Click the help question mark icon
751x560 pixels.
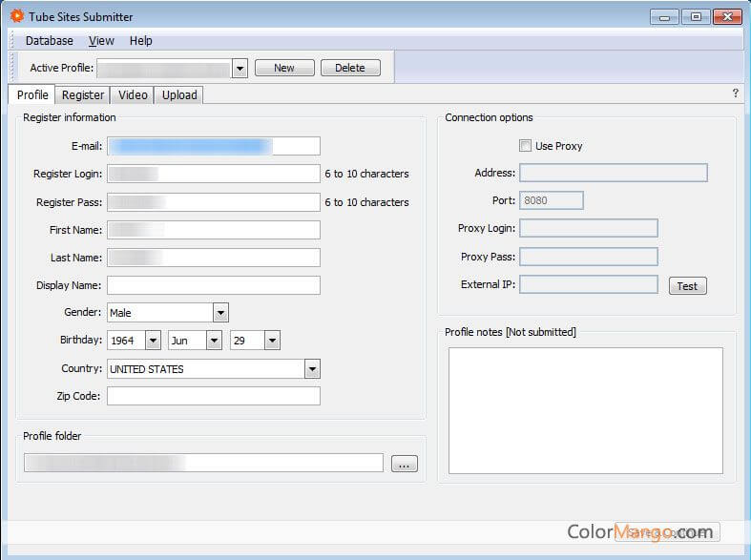click(735, 93)
